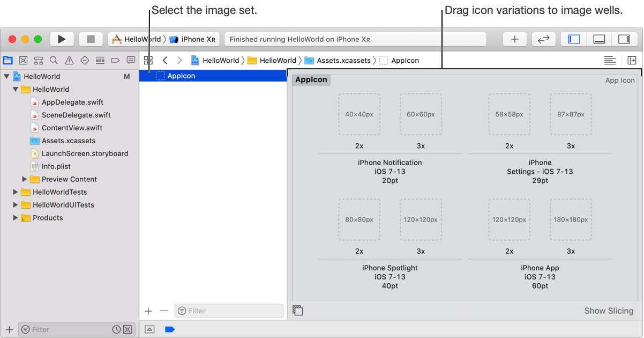Screen dimensions: 644x338
Task: Toggle recent files clock filter
Action: click(116, 329)
